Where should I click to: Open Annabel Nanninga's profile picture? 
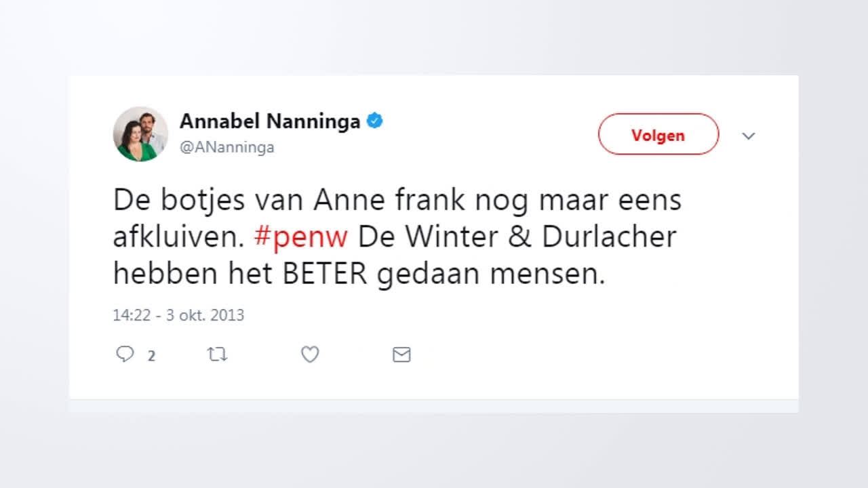(140, 134)
